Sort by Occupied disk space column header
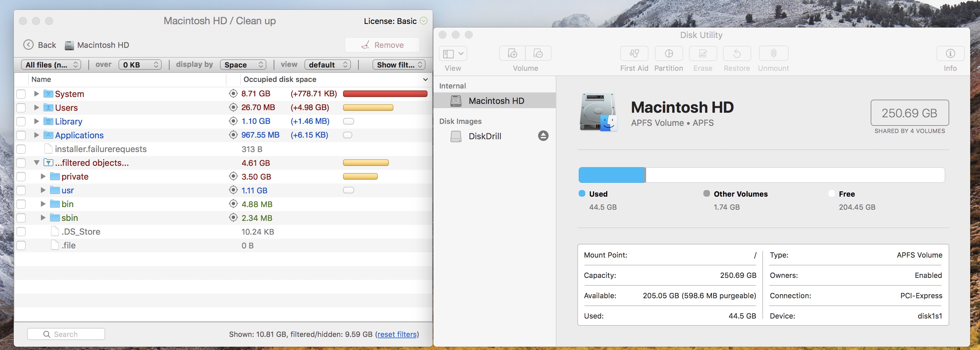This screenshot has height=350, width=980. click(280, 79)
